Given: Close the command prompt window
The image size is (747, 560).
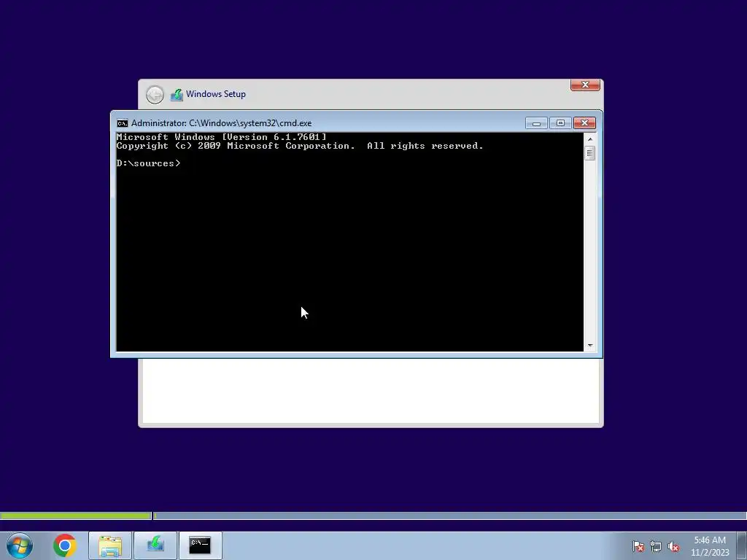Looking at the screenshot, I should pyautogui.click(x=584, y=123).
